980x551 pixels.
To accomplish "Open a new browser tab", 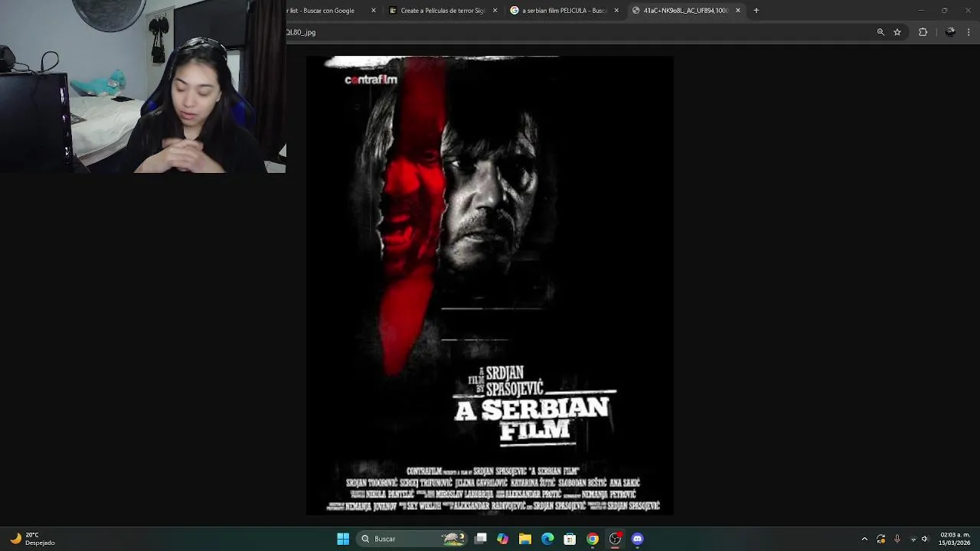I will (756, 11).
